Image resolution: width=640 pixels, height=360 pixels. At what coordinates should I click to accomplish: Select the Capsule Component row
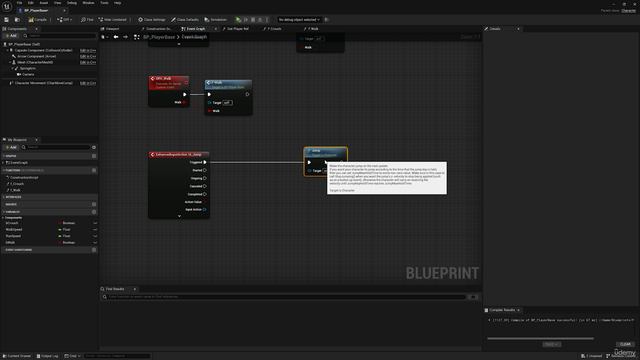[43, 50]
